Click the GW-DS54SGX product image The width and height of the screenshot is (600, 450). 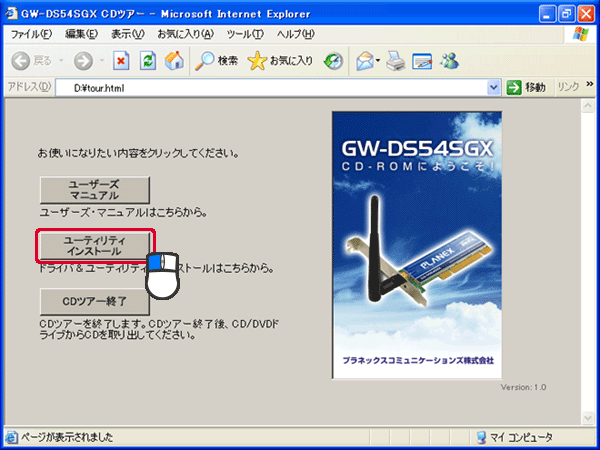[417, 245]
